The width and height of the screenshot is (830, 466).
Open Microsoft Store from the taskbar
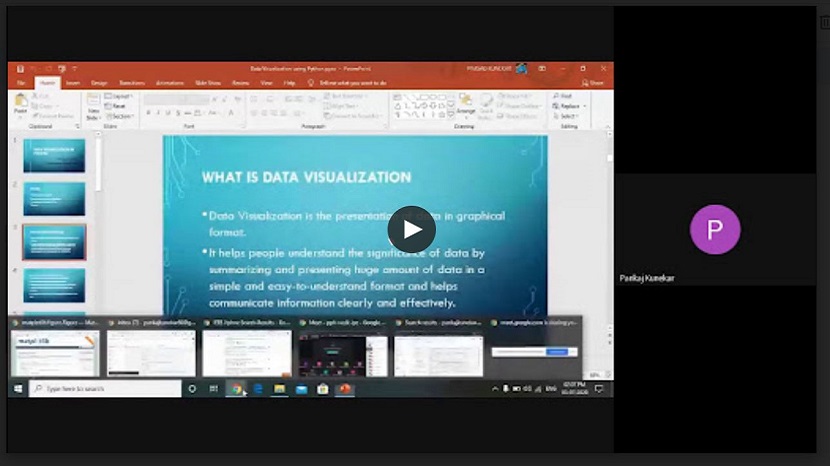pyautogui.click(x=323, y=389)
